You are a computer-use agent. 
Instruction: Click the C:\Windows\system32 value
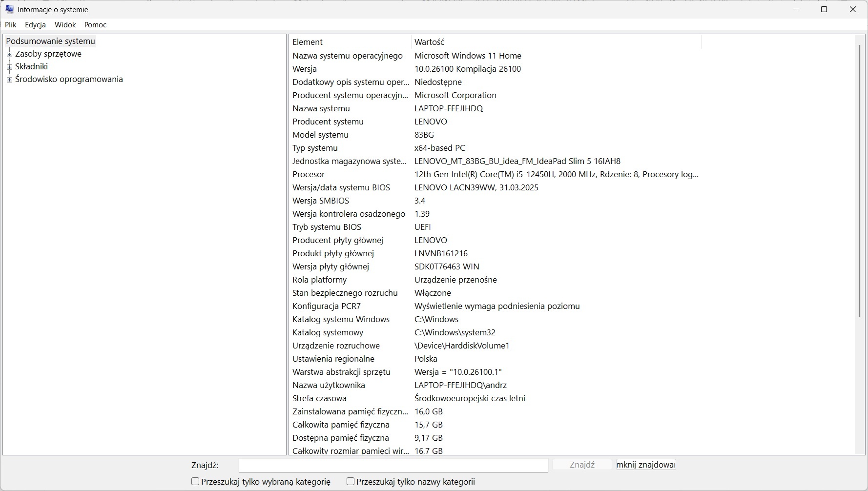click(455, 332)
